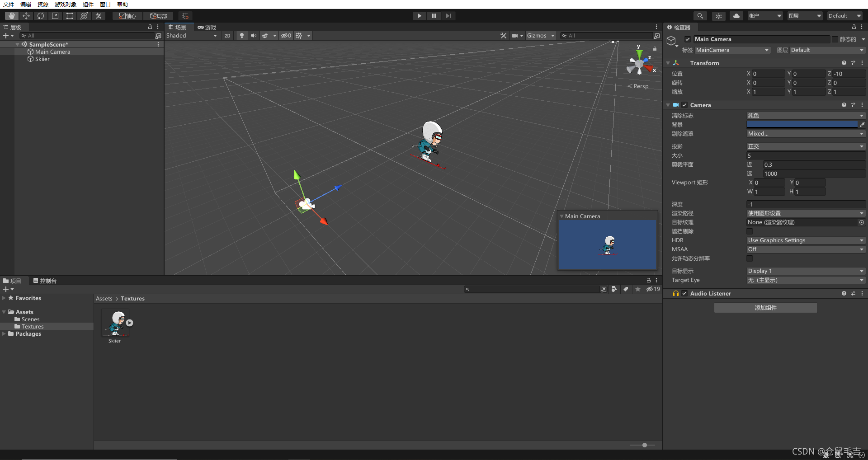Toggle local 局部 coordinate button
Image resolution: width=868 pixels, height=460 pixels.
158,16
